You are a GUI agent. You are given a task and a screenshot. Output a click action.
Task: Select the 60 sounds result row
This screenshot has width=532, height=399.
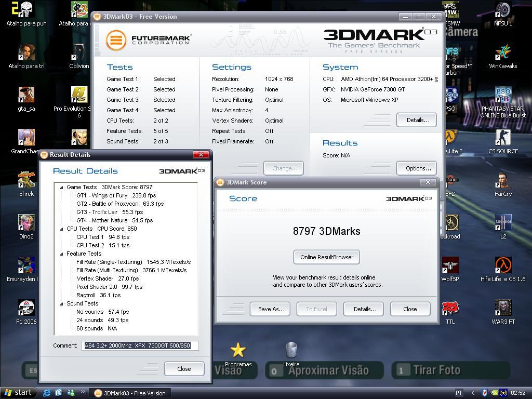click(x=97, y=328)
